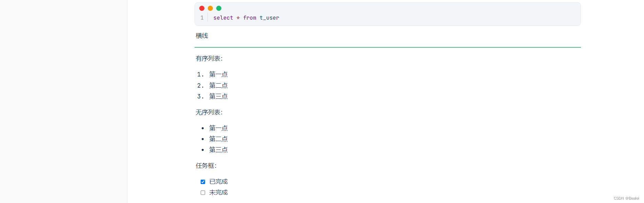The width and height of the screenshot is (644, 203).
Task: Click the 无序列表 heading text
Action: click(209, 112)
